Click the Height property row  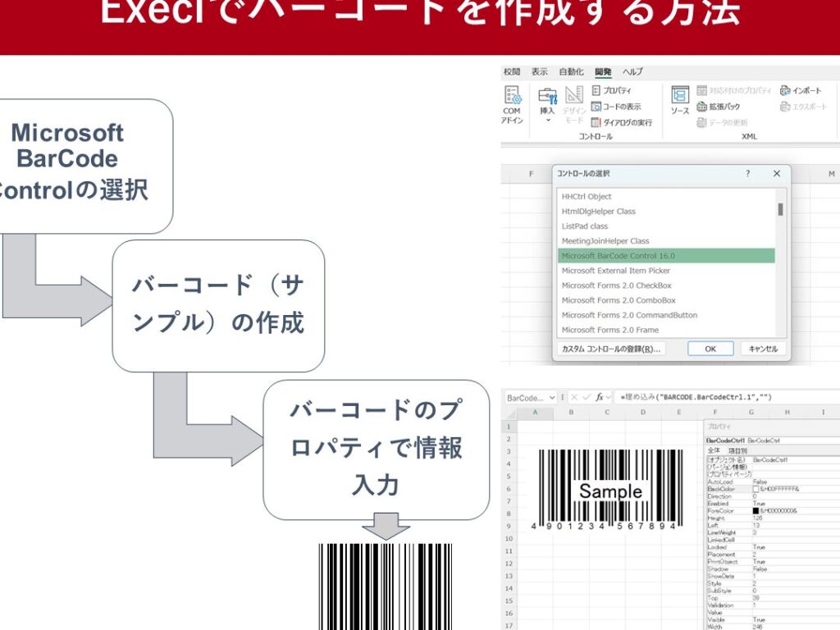(x=773, y=518)
